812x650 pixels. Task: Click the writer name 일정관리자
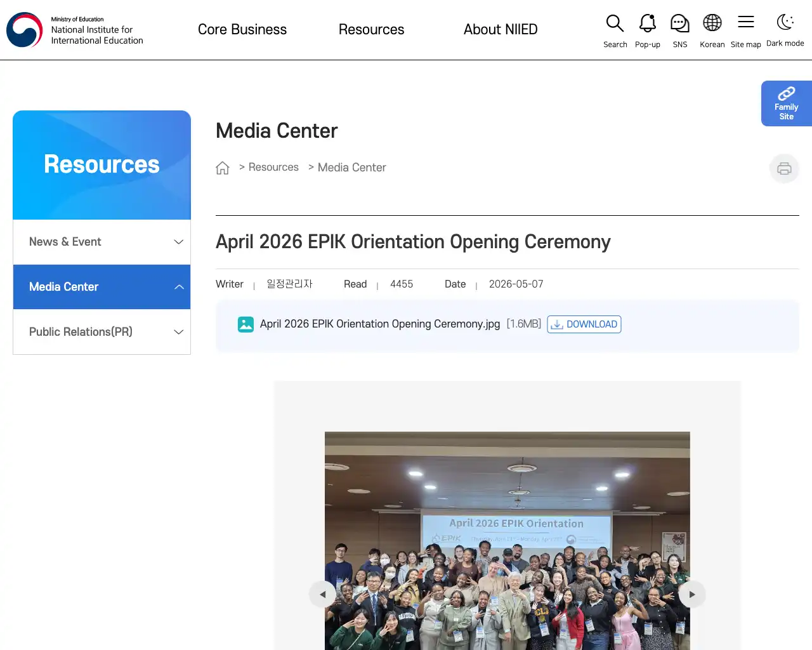tap(289, 284)
